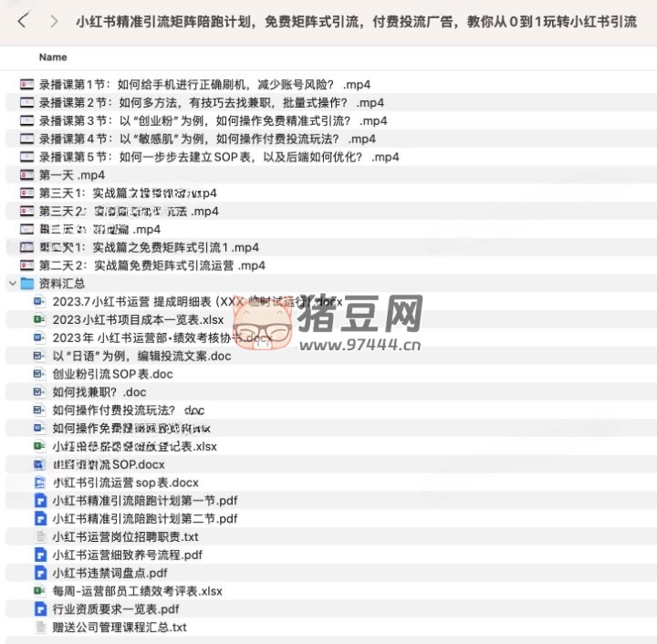Sort the list by the Name column header
This screenshot has width=657, height=644.
53,57
